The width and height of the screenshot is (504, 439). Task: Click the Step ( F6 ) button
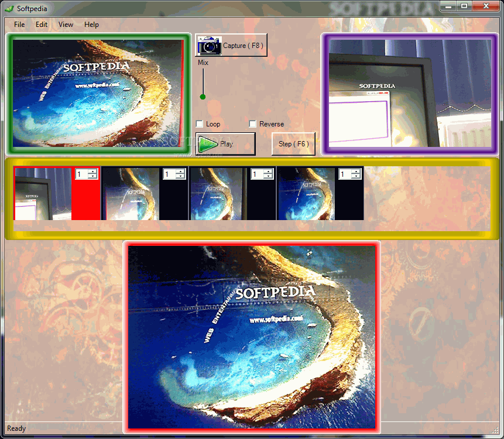click(x=293, y=144)
